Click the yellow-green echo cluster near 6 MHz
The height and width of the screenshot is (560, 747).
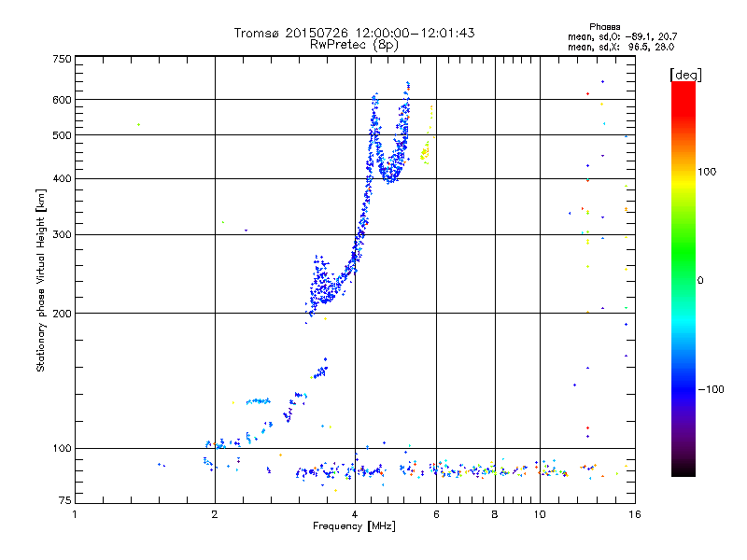coord(425,152)
